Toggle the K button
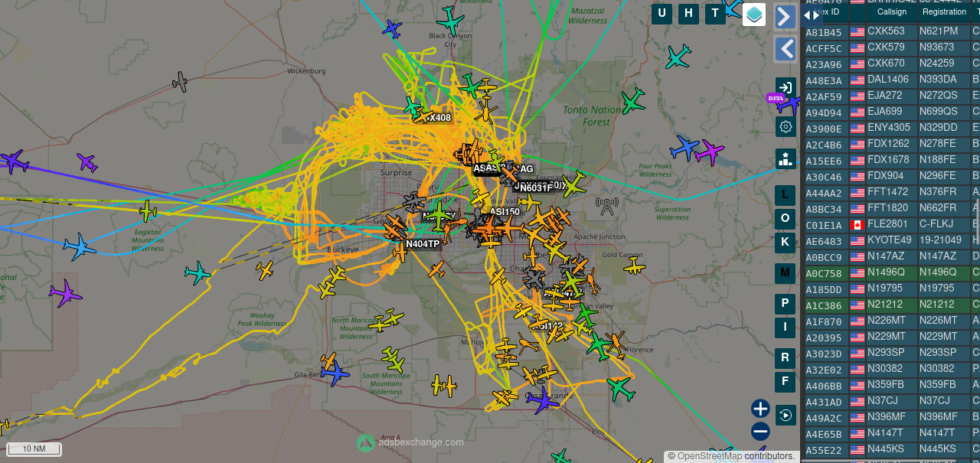 click(785, 243)
